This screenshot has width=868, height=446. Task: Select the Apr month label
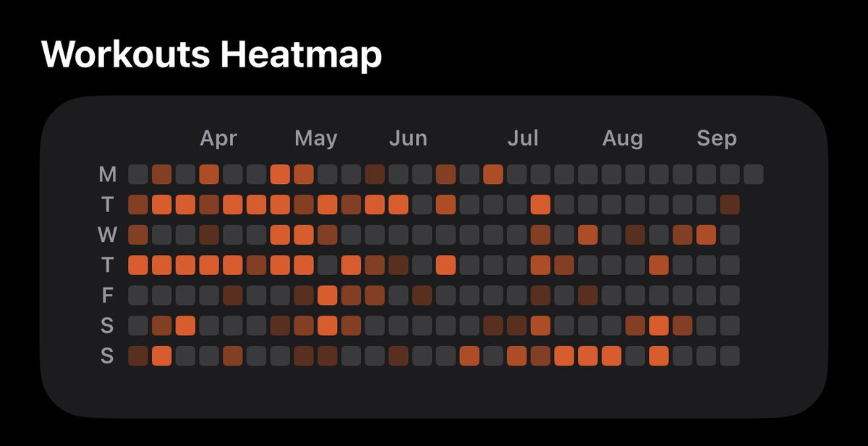click(x=218, y=138)
